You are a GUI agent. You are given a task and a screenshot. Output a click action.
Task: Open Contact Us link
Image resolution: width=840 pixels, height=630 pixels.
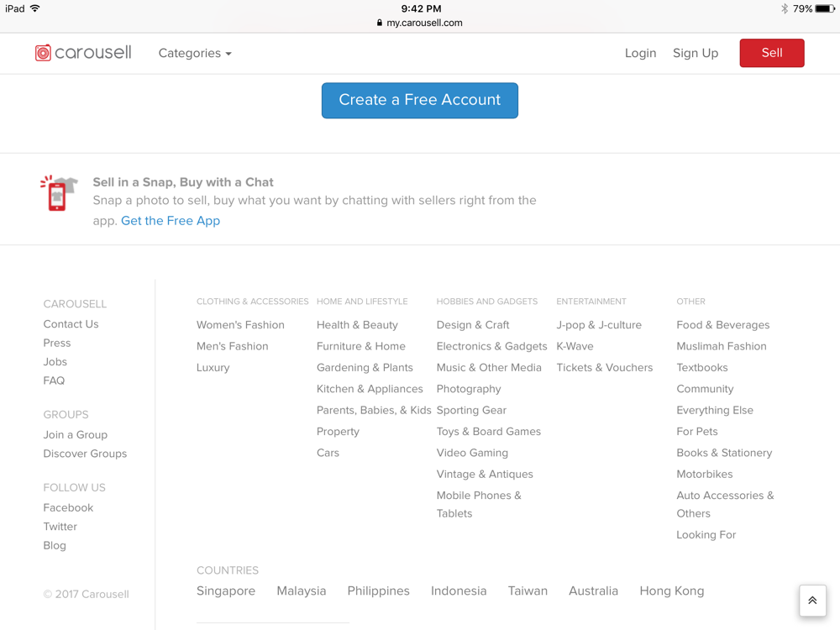[x=71, y=324]
